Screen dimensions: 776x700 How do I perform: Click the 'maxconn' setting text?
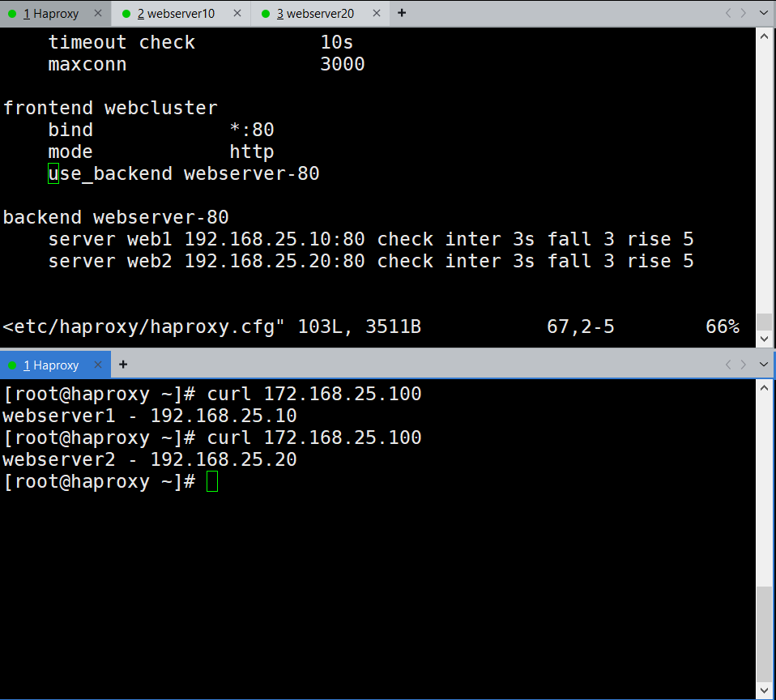(x=87, y=64)
